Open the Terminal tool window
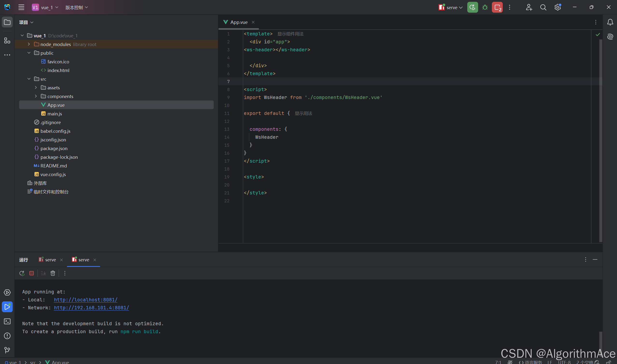617x364 pixels. pyautogui.click(x=7, y=321)
